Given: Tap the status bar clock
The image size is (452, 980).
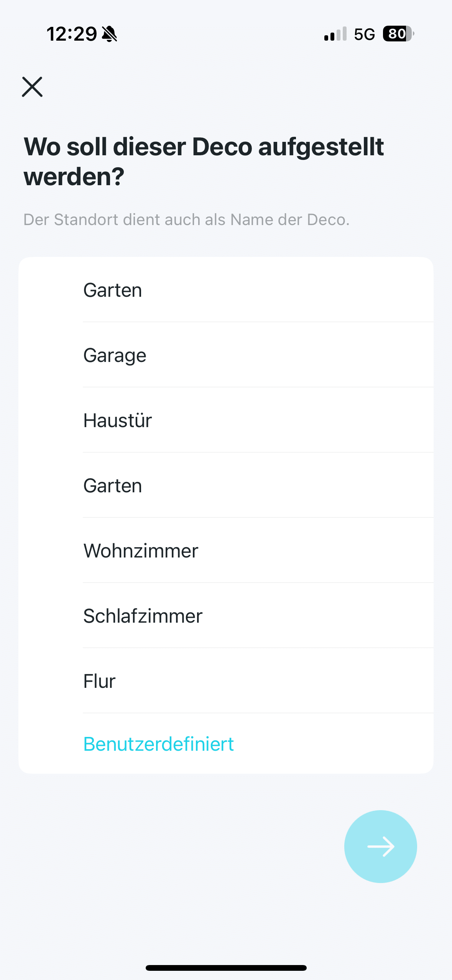Looking at the screenshot, I should 72,34.
